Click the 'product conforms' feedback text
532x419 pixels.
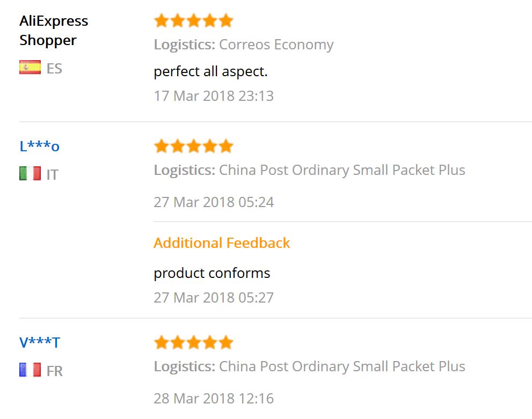tap(212, 273)
